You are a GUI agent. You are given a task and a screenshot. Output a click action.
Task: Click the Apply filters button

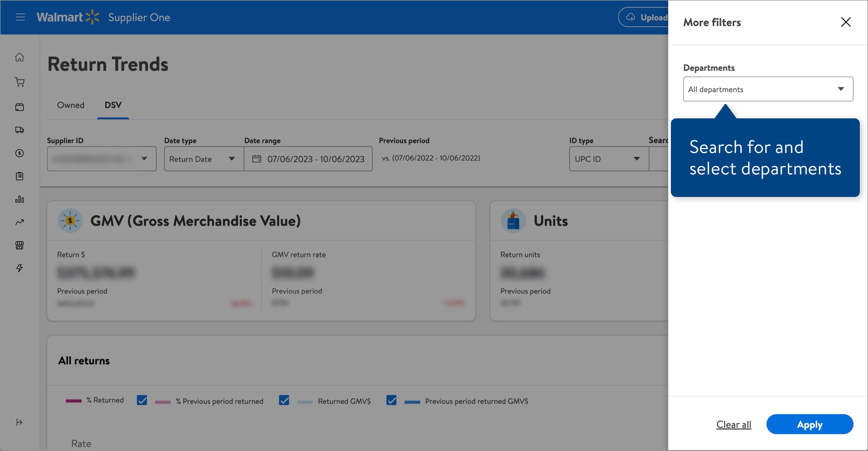coord(809,424)
